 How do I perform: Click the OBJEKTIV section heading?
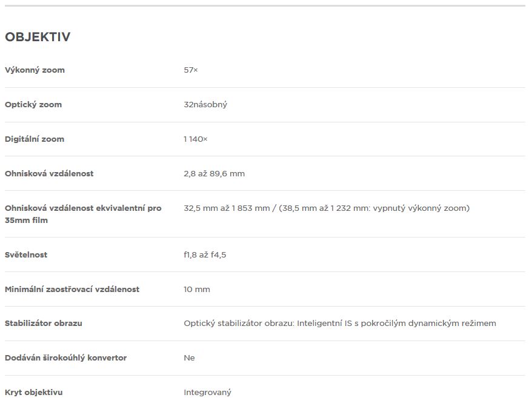38,36
